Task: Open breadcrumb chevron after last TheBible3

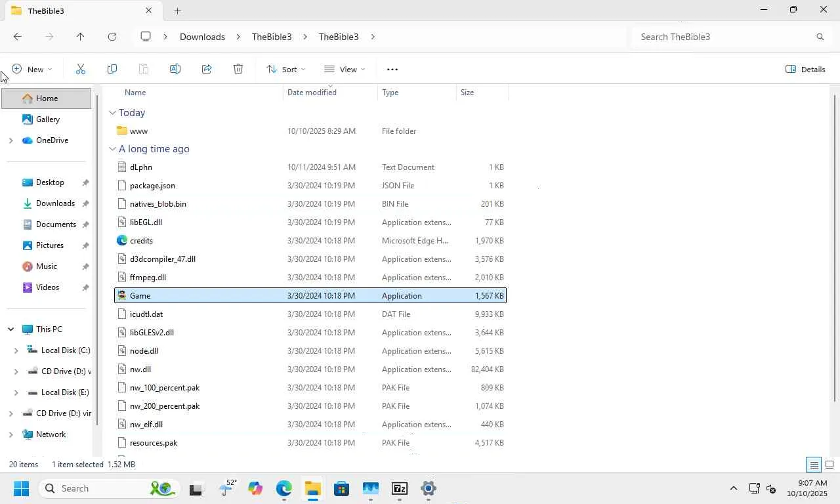Action: click(373, 37)
